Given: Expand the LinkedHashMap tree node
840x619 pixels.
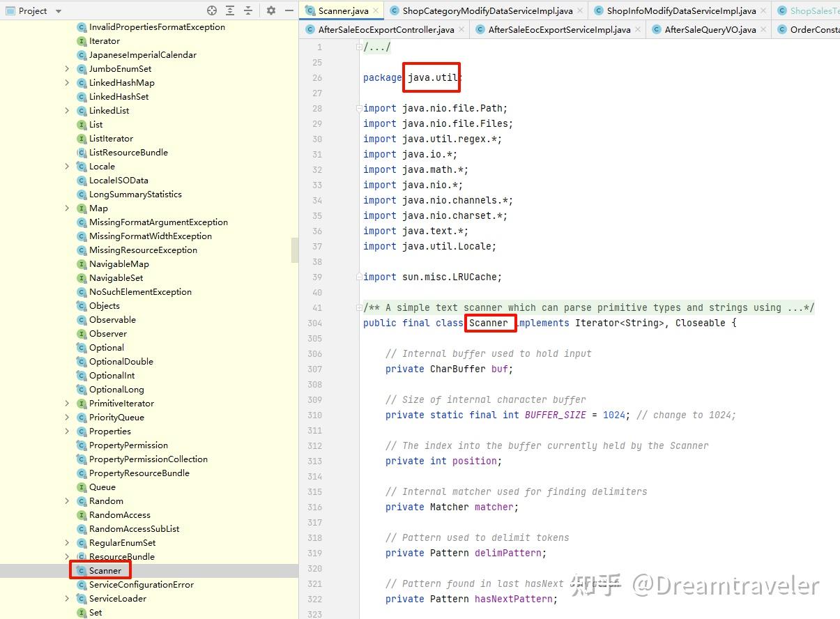Looking at the screenshot, I should [66, 82].
